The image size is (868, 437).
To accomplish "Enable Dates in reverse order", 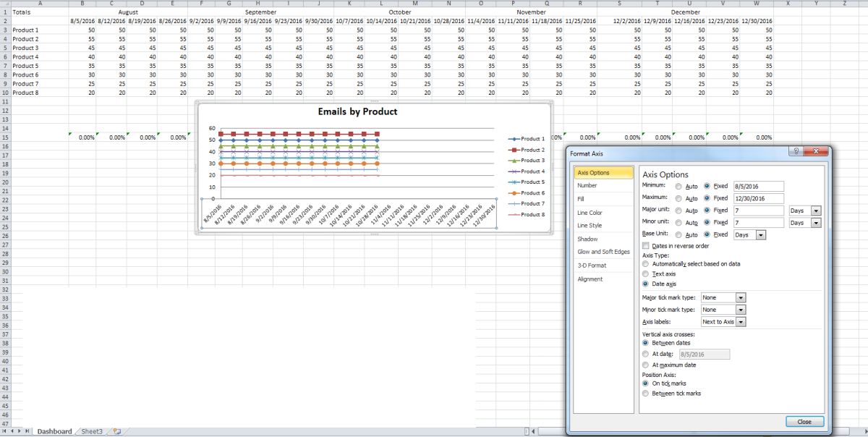I will [x=646, y=246].
